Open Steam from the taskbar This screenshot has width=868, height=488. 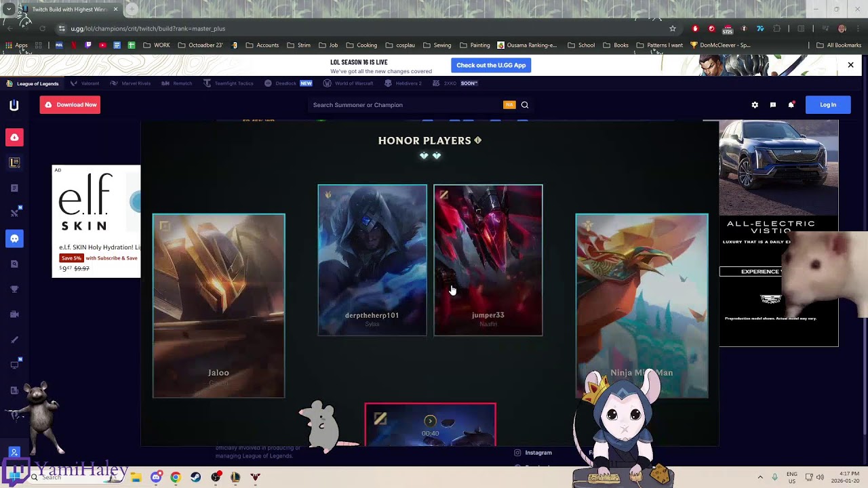[195, 477]
